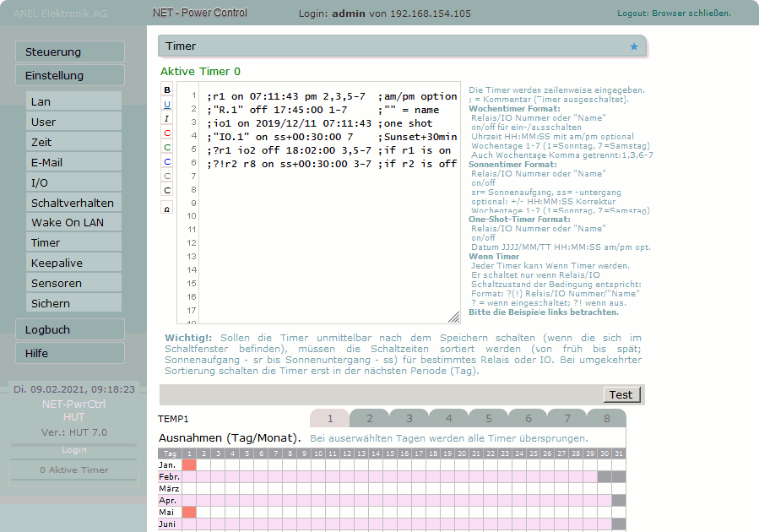Viewport: 759px width, 532px height.
Task: Toggle the Jan. day 1 exception cell
Action: point(189,465)
